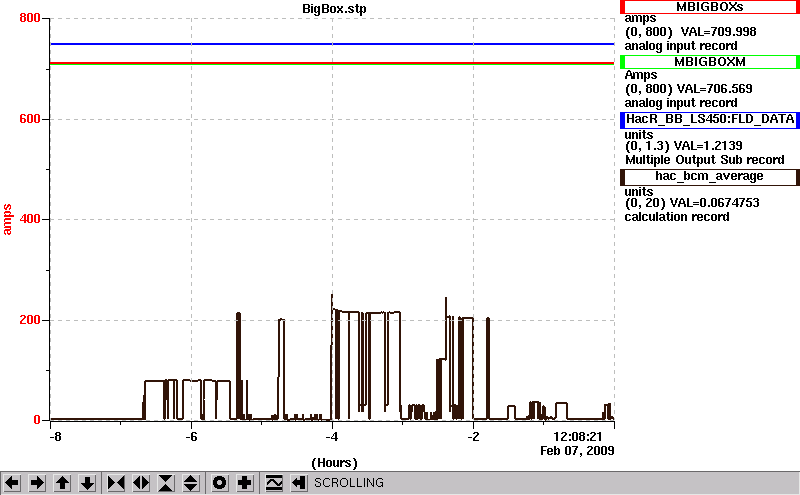Click the (Hours) x-axis label
The image size is (800, 495).
click(x=334, y=463)
